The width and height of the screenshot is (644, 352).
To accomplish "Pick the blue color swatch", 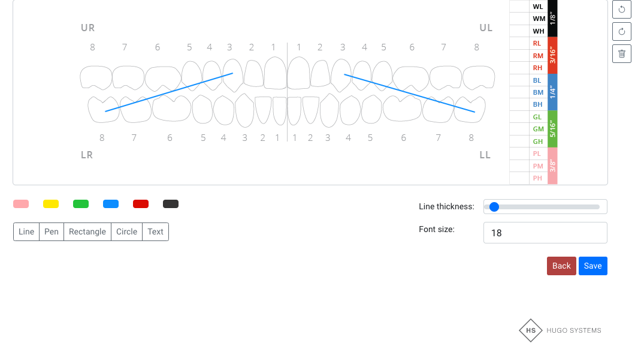I will point(111,204).
